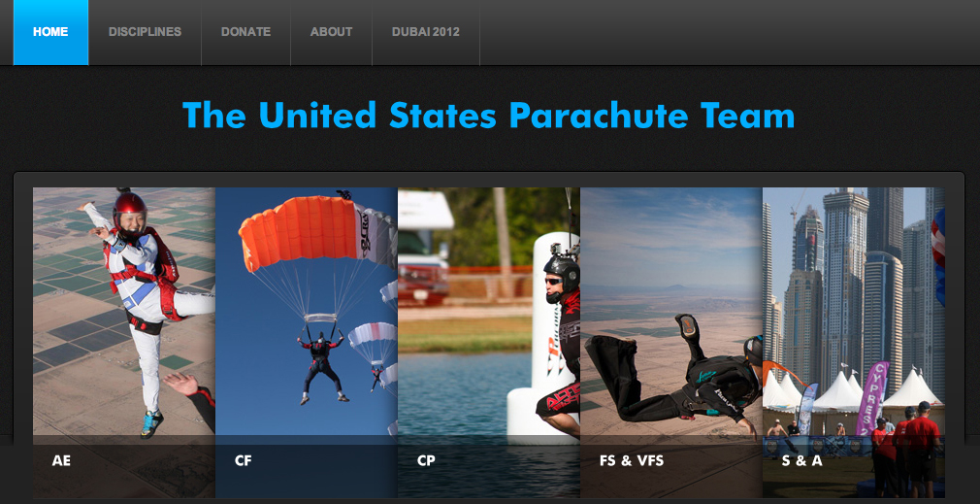The height and width of the screenshot is (504, 980).
Task: Click the CF caption label
Action: pyautogui.click(x=244, y=461)
